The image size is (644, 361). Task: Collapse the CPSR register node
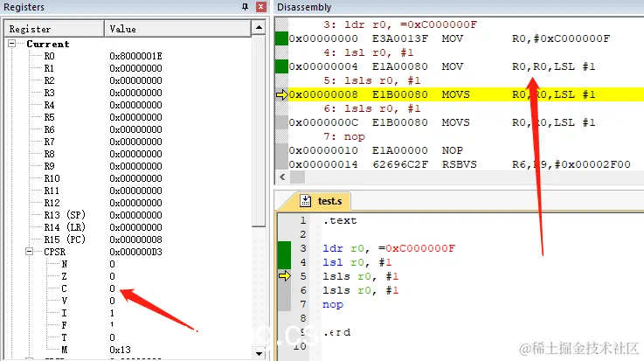[x=29, y=251]
